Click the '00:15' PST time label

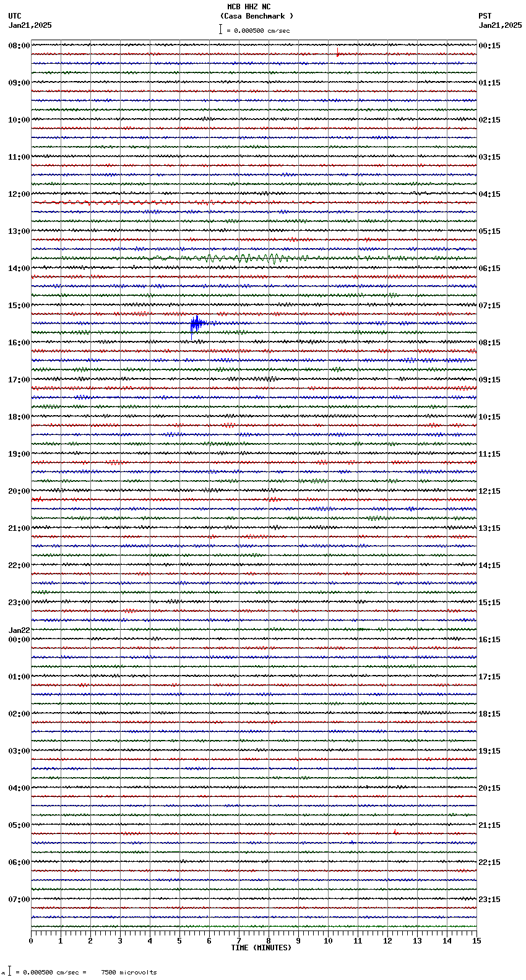[x=489, y=46]
